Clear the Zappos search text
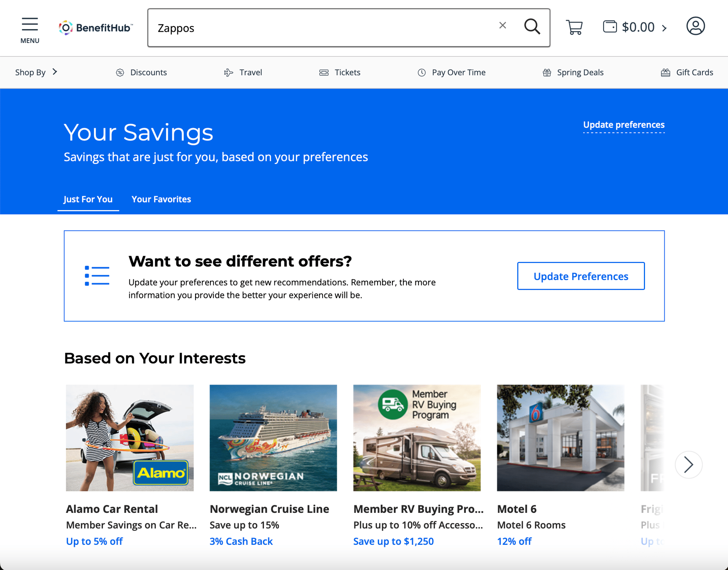The image size is (728, 570). (x=502, y=25)
